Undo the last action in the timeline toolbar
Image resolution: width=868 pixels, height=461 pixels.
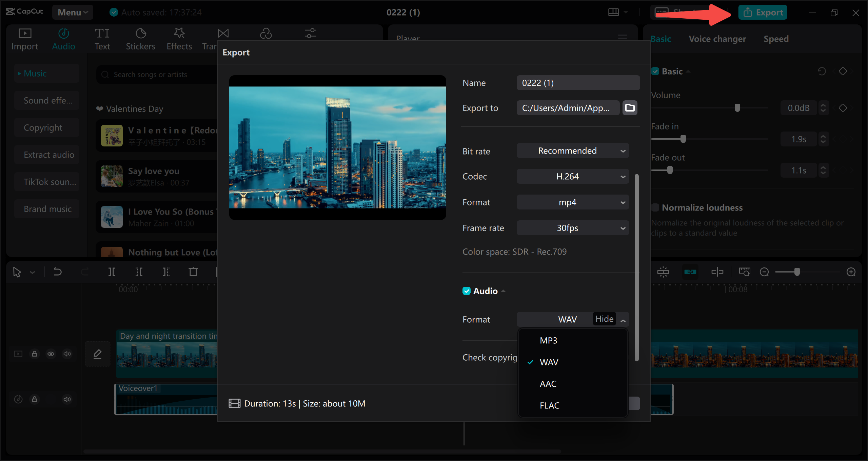57,272
